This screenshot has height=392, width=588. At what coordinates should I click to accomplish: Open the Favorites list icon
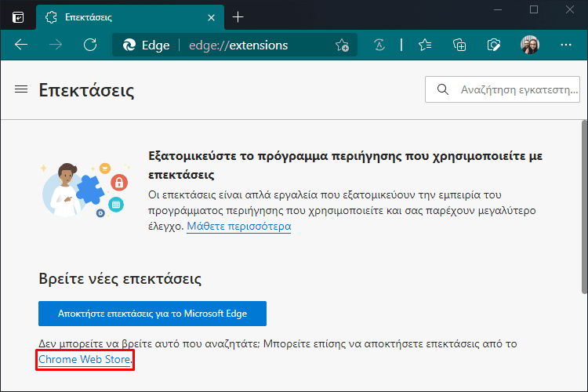(x=425, y=45)
